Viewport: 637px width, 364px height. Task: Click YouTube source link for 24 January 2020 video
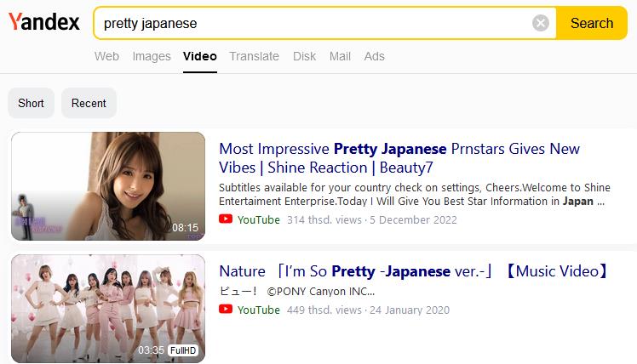259,310
